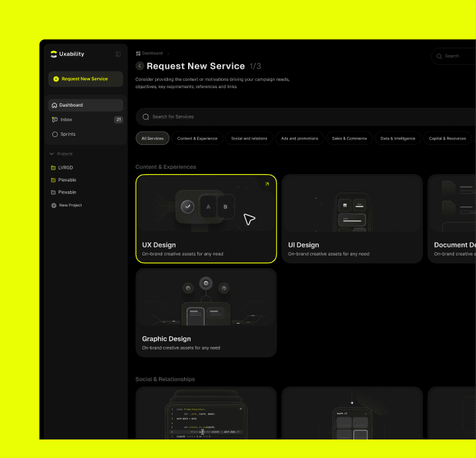The height and width of the screenshot is (458, 476).
Task: Click the plus icon in Request New Service
Action: click(56, 79)
